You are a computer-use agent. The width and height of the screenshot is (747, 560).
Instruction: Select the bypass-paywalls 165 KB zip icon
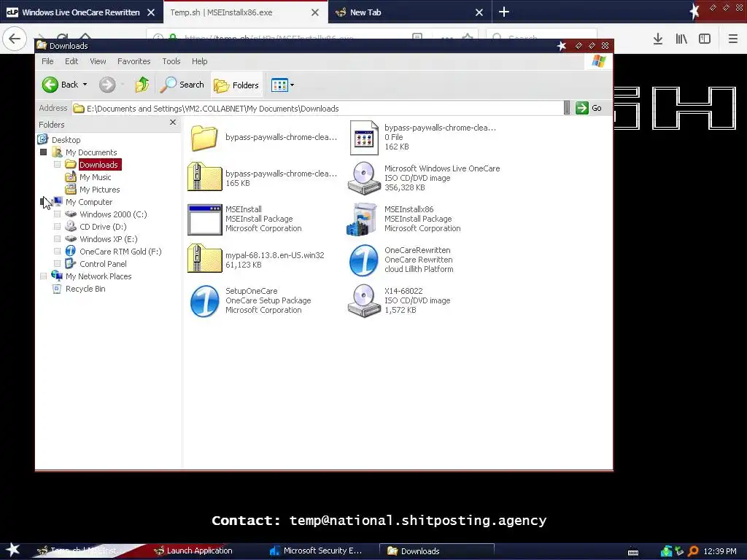[x=204, y=176]
